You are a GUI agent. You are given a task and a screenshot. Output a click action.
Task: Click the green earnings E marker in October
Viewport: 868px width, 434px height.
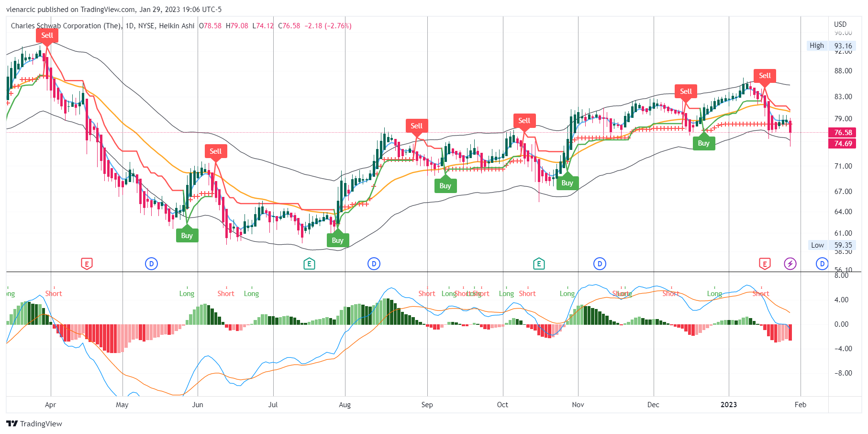pos(539,263)
